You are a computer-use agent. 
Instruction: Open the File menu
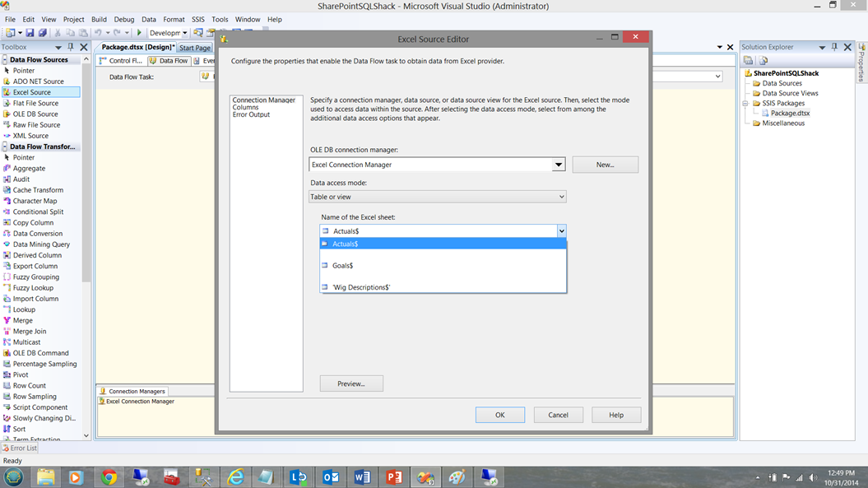tap(10, 20)
